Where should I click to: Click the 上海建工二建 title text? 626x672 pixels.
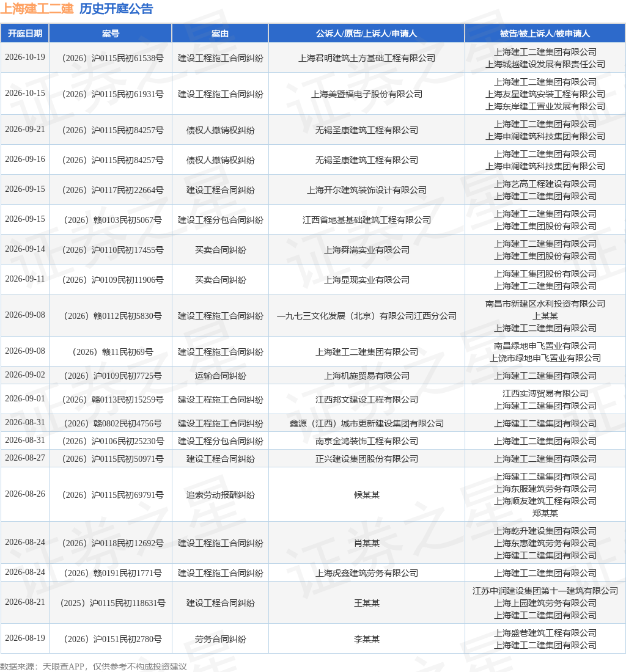click(x=37, y=9)
